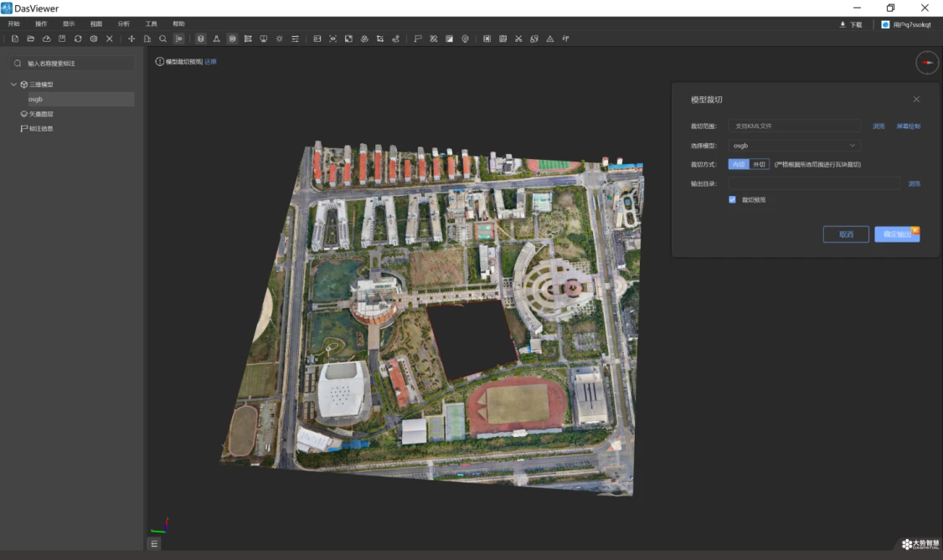Image resolution: width=943 pixels, height=560 pixels.
Task: Click the new file icon in toolbar
Action: [15, 39]
